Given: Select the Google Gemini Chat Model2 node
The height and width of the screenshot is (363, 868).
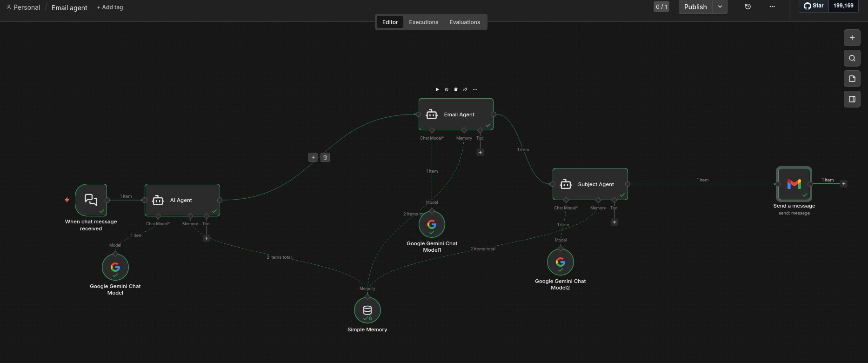Looking at the screenshot, I should pyautogui.click(x=561, y=262).
